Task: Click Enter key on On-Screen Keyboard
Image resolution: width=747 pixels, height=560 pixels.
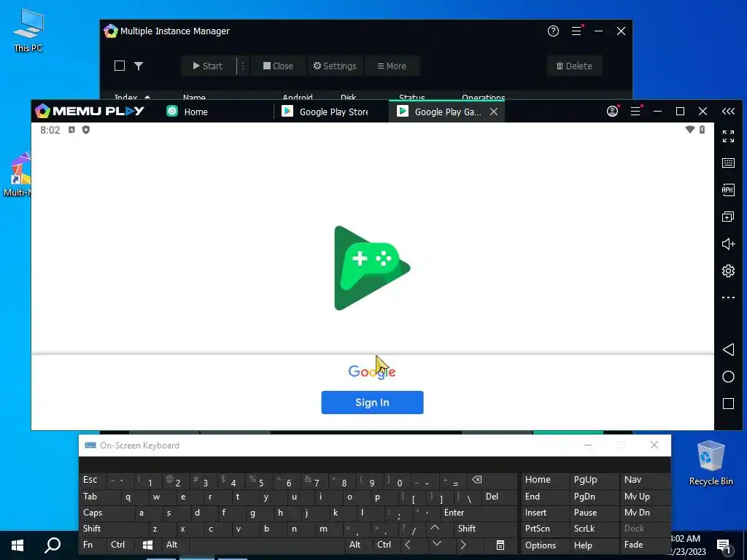Action: 479,513
